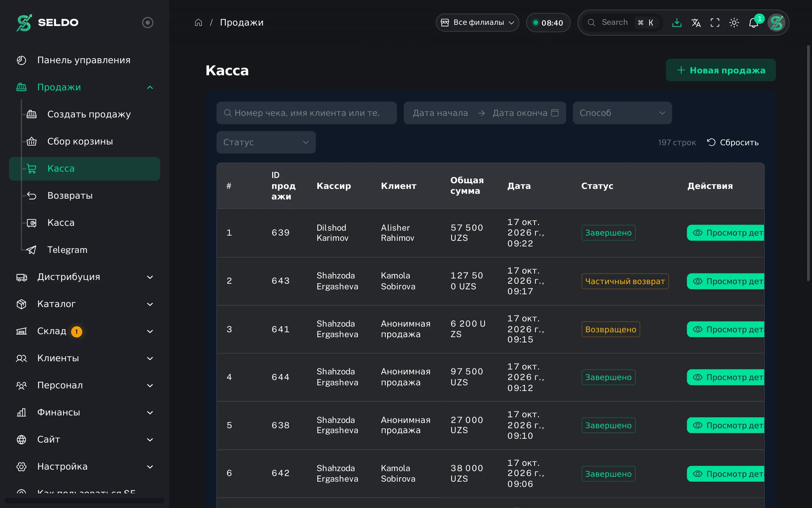The image size is (812, 508).
Task: Go to home breadcrumb icon
Action: click(198, 23)
